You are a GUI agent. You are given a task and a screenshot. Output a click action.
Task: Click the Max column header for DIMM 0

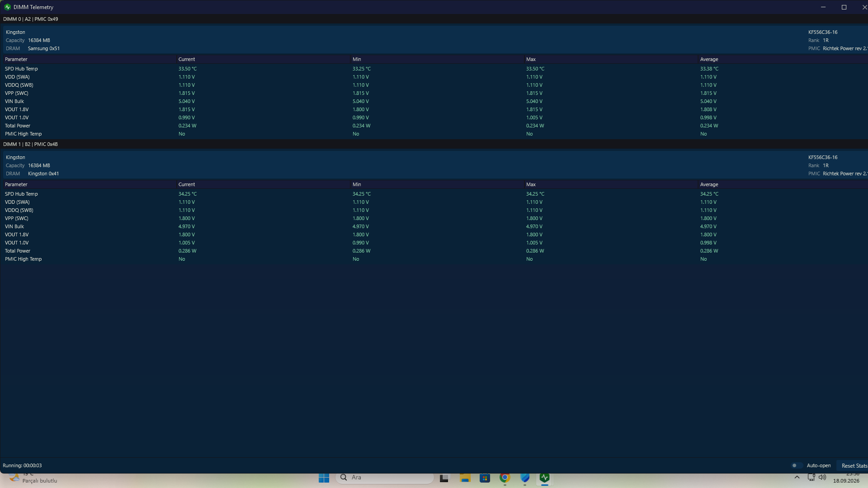531,59
